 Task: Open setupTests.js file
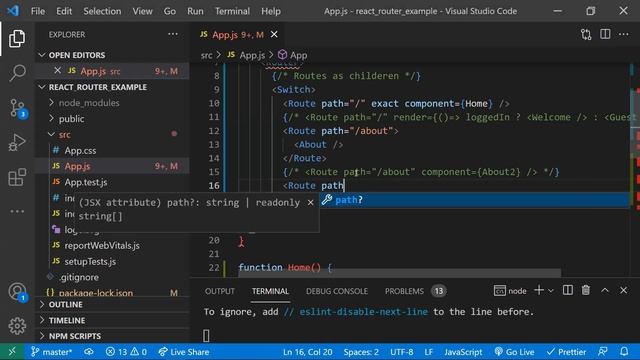click(112, 261)
